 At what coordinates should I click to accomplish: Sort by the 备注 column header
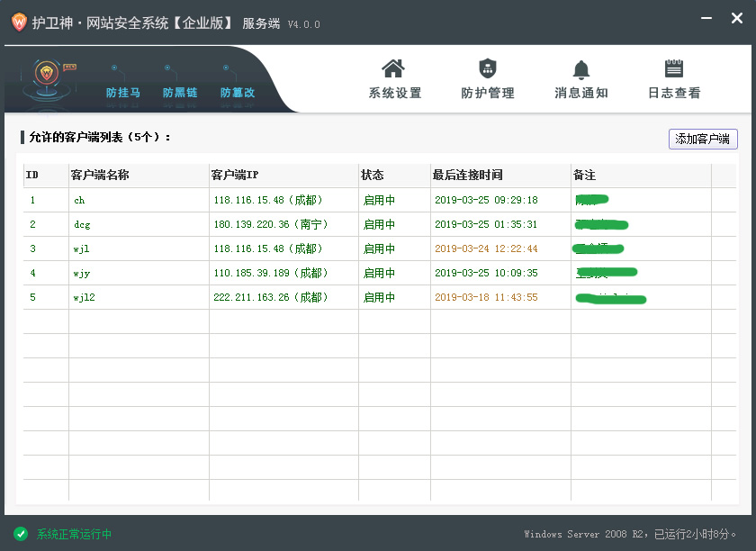641,176
